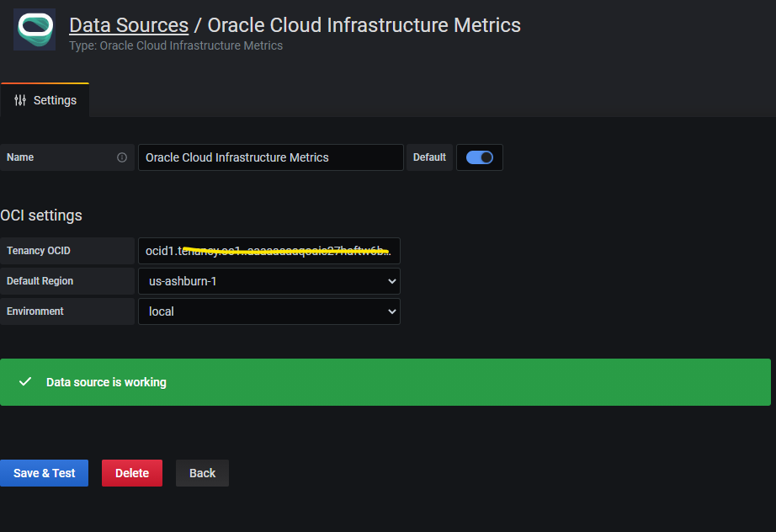Click the 'Name' field label
776x532 pixels.
(x=20, y=157)
